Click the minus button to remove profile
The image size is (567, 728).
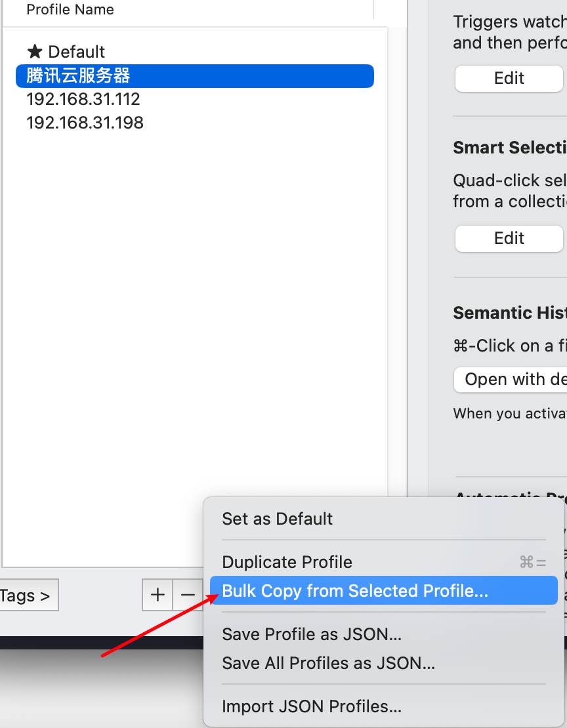coord(188,595)
